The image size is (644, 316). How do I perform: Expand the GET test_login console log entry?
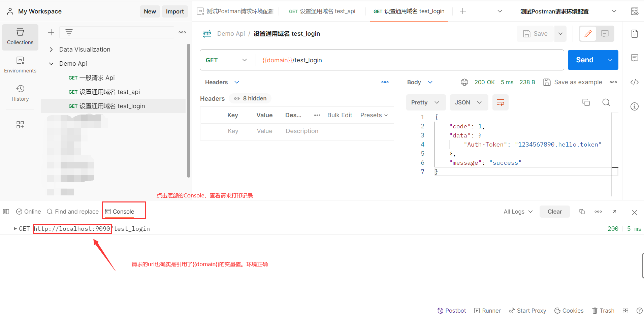15,228
